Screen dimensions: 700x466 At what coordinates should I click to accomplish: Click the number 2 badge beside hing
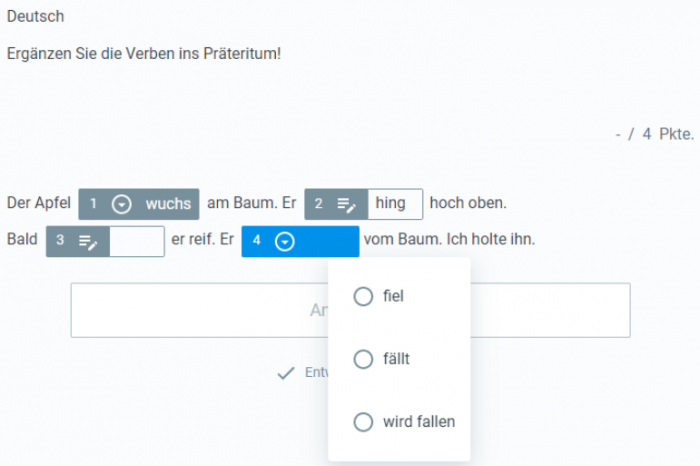318,204
